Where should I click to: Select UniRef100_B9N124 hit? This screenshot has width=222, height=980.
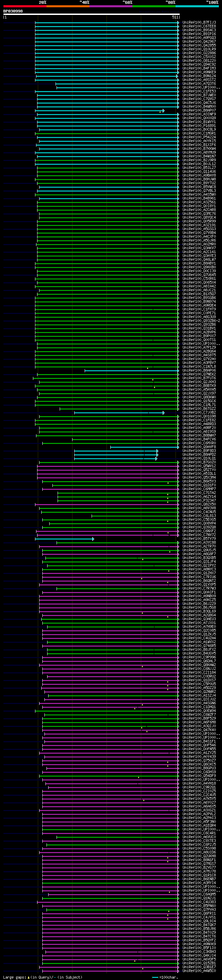pyautogui.click(x=199, y=76)
